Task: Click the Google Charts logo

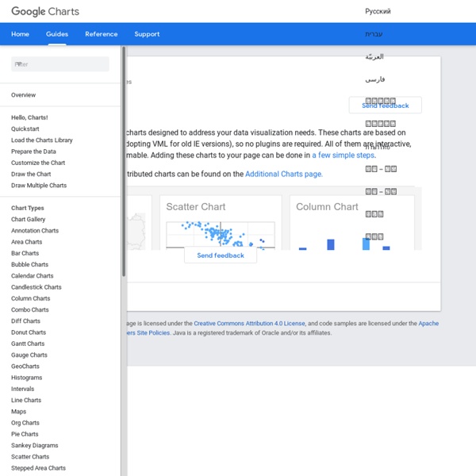Action: (45, 12)
